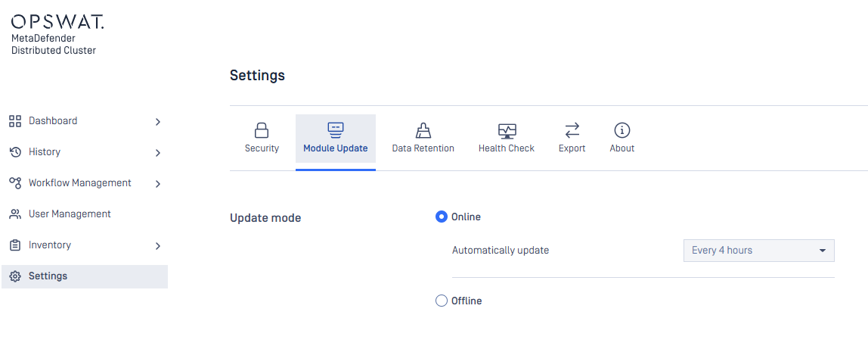Expand the Dashboard menu chevron
The width and height of the screenshot is (868, 346).
click(158, 121)
